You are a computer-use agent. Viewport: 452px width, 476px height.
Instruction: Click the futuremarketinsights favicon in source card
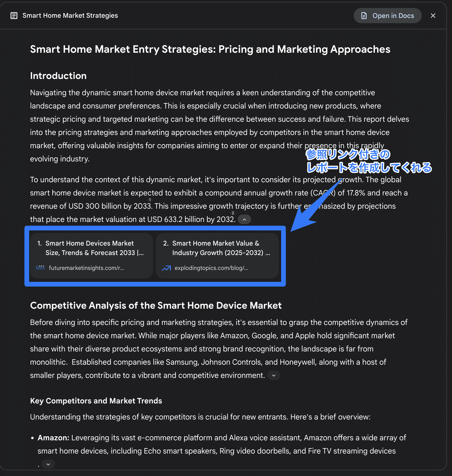(x=40, y=268)
